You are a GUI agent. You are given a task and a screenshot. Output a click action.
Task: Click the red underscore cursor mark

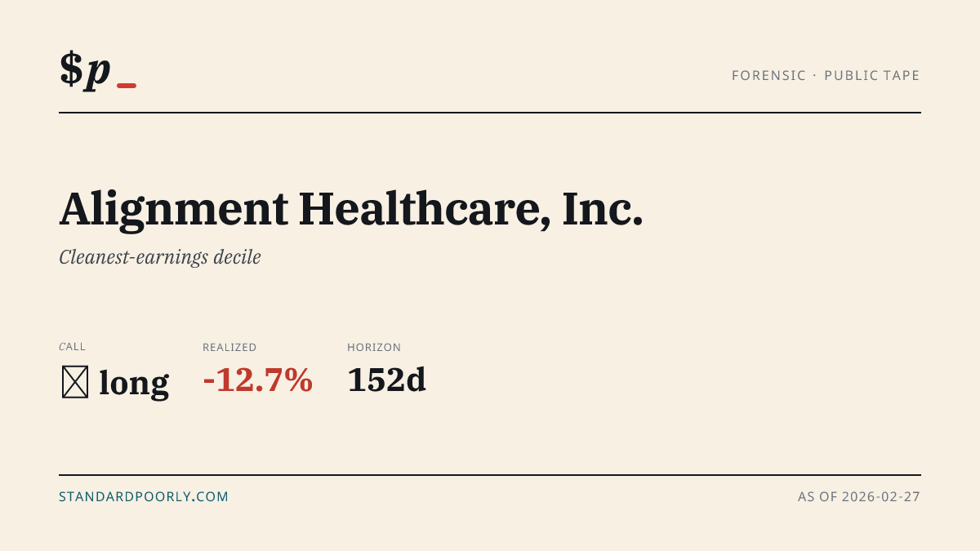pyautogui.click(x=127, y=86)
